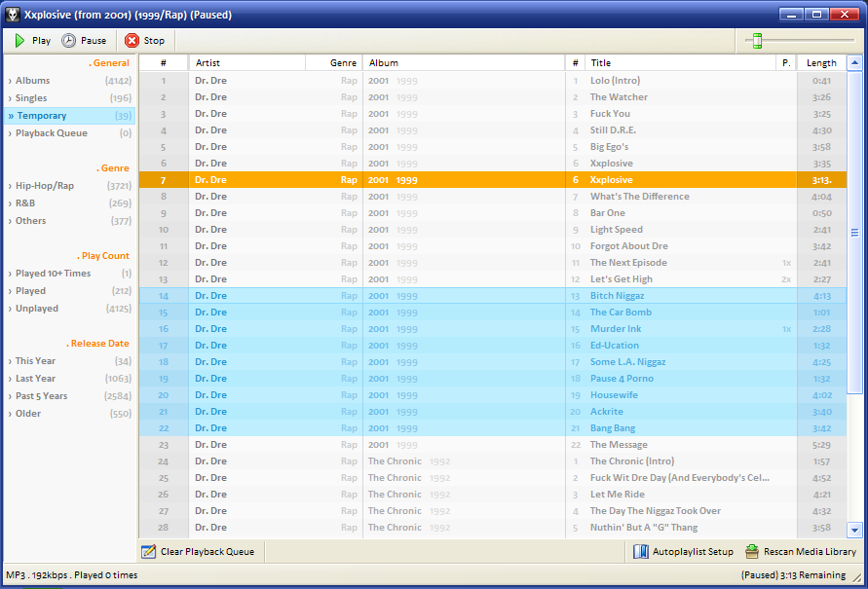Select the track The Day The Niggaz Took Over
This screenshot has height=589, width=868.
(493, 511)
